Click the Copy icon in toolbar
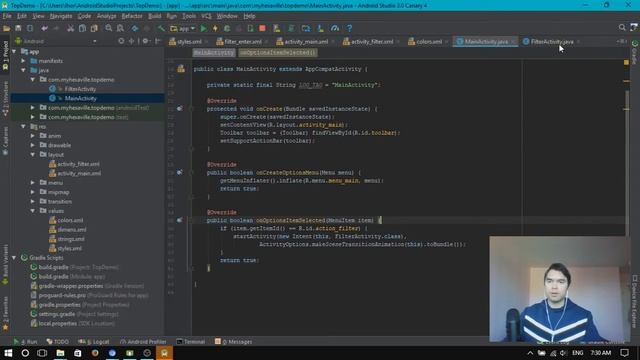The width and height of the screenshot is (640, 360). pos(82,28)
